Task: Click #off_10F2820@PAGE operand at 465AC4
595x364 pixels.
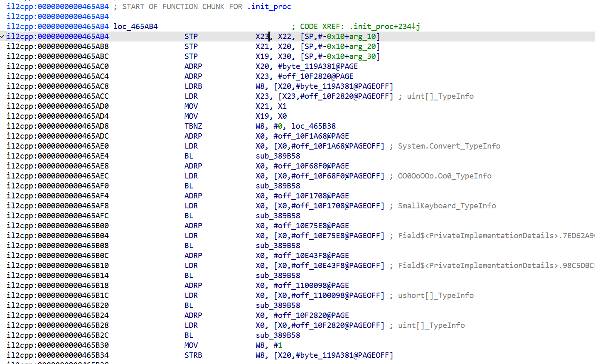Action: (315, 76)
